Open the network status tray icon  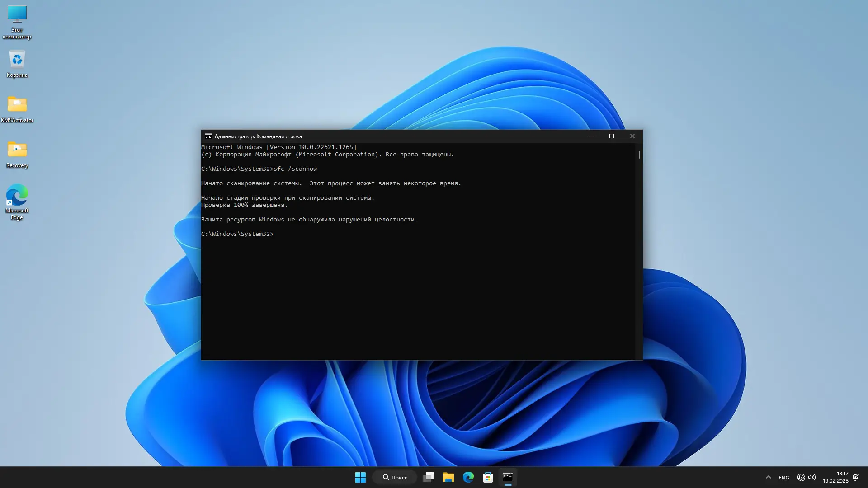click(x=801, y=477)
